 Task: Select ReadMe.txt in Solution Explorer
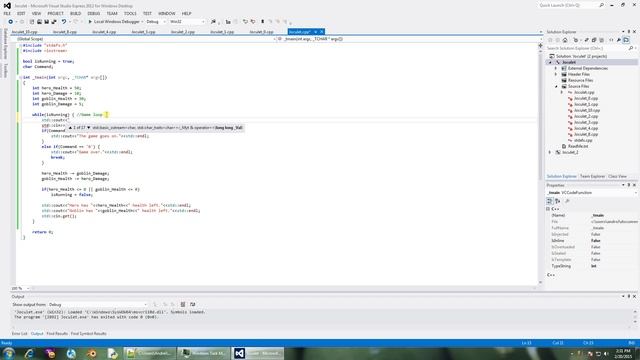pos(578,146)
